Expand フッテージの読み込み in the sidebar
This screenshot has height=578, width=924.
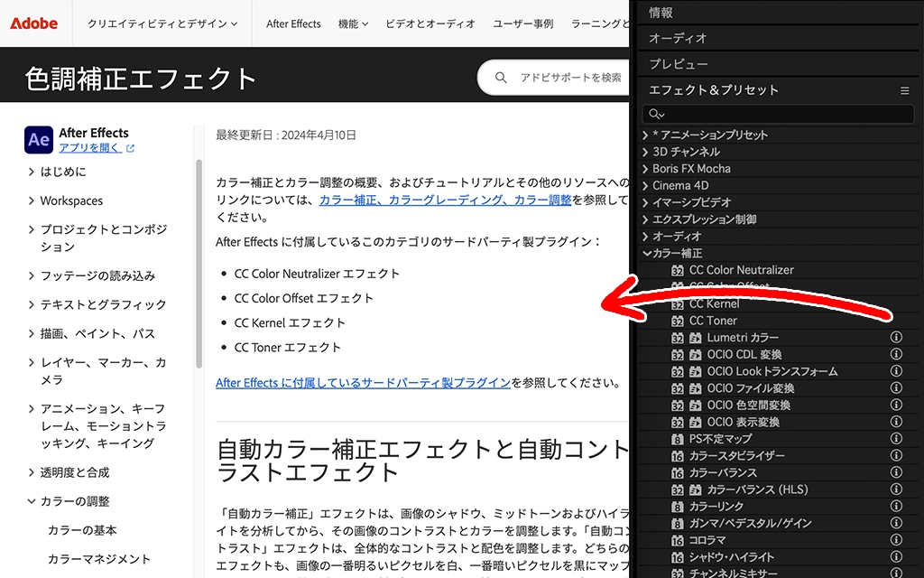click(32, 275)
